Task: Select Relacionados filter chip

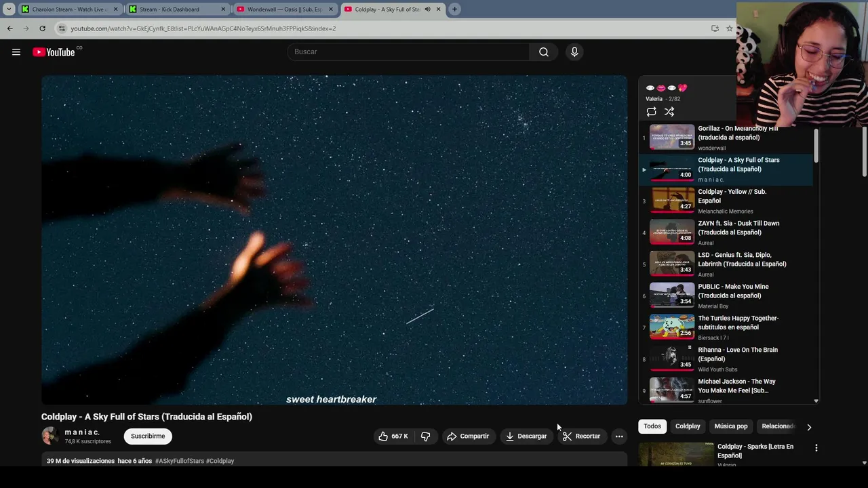Action: point(777,426)
